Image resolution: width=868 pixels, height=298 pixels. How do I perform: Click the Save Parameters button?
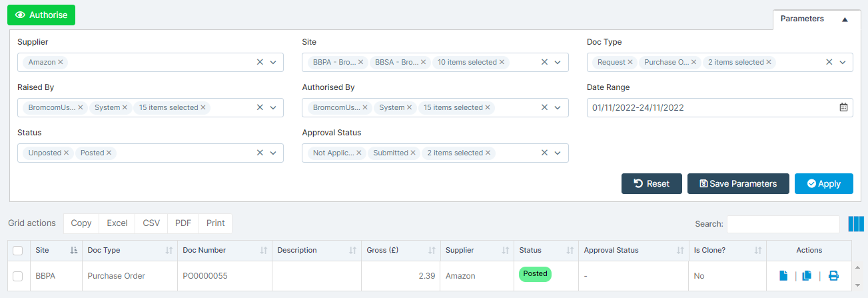738,184
